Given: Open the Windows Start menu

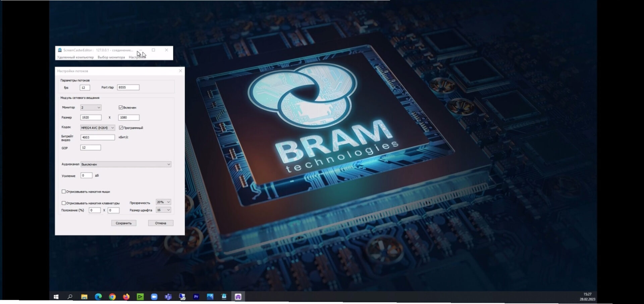Looking at the screenshot, I should pyautogui.click(x=56, y=297).
